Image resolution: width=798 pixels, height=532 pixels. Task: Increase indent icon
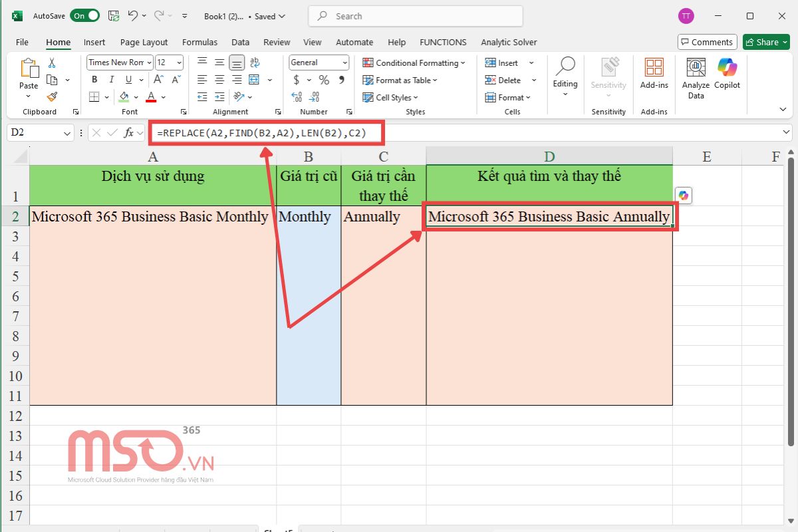click(219, 97)
